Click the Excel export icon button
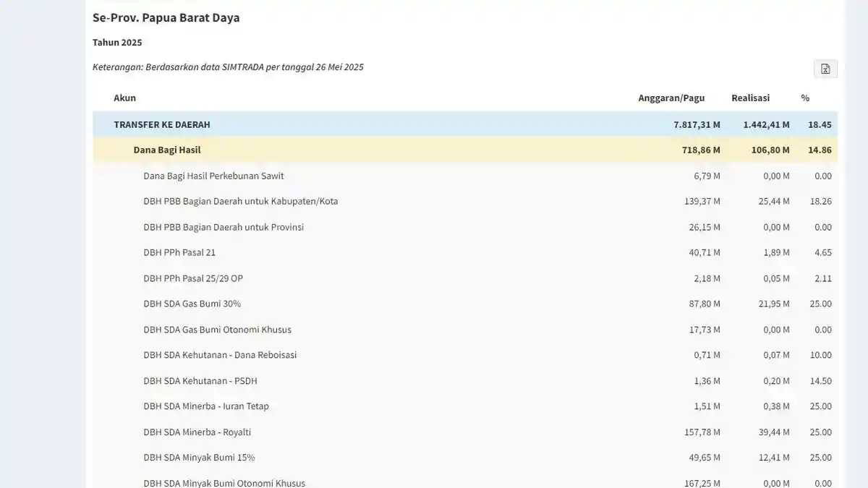 click(825, 69)
